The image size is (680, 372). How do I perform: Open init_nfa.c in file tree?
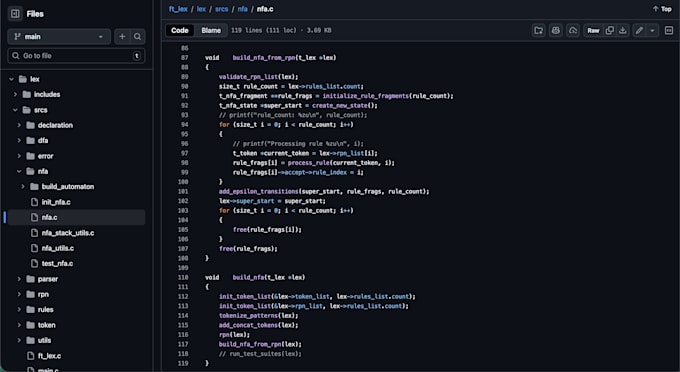56,202
